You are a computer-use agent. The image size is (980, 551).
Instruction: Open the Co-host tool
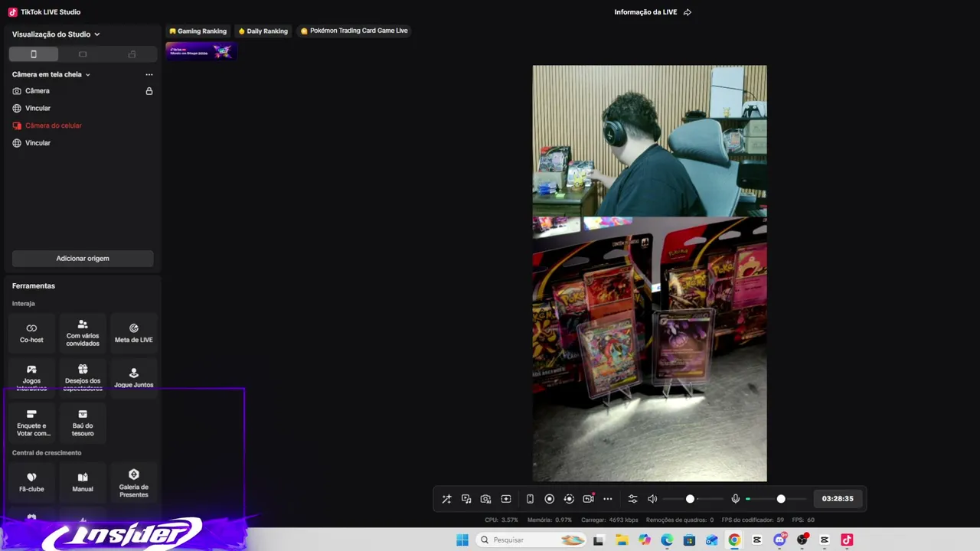(x=31, y=333)
